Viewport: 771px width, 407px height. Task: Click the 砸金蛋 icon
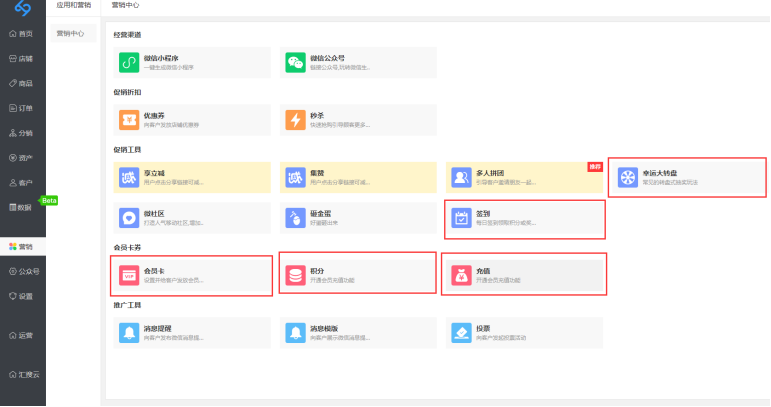(295, 217)
